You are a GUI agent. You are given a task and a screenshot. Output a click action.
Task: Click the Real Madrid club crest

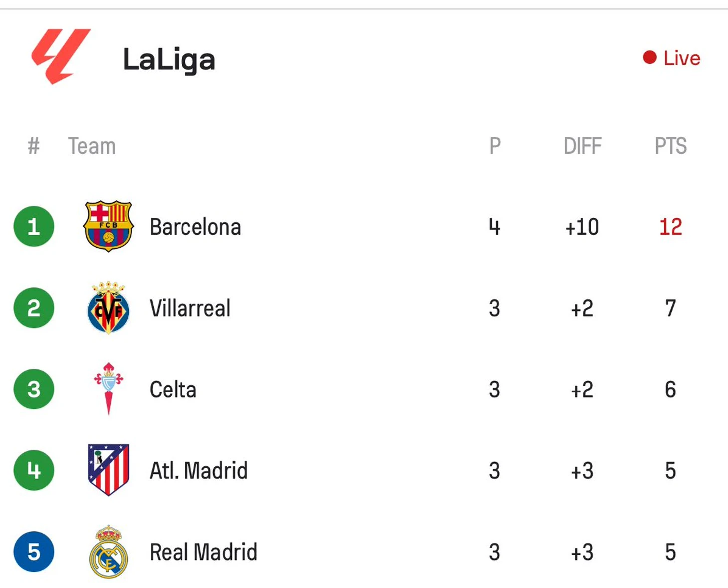coord(108,552)
